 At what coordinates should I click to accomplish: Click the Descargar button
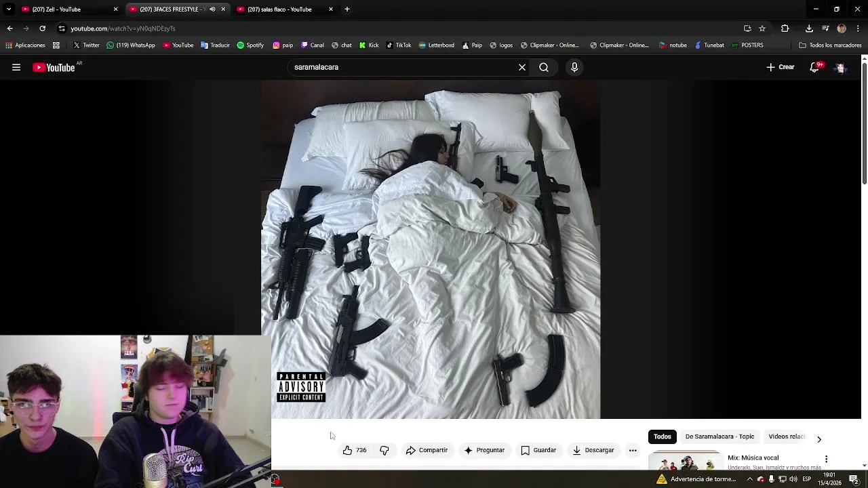pos(593,450)
